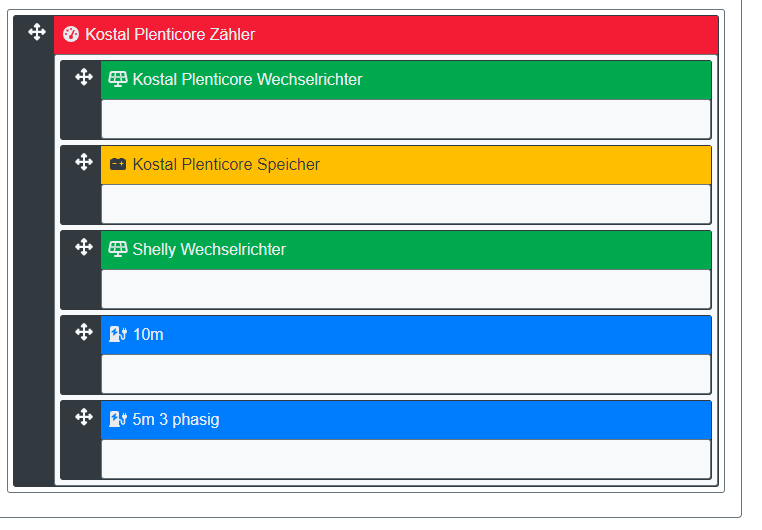Viewport: 762px width, 530px height.
Task: Click the move handle beside Kostal Plenticore Wechselrichter
Action: pyautogui.click(x=84, y=77)
